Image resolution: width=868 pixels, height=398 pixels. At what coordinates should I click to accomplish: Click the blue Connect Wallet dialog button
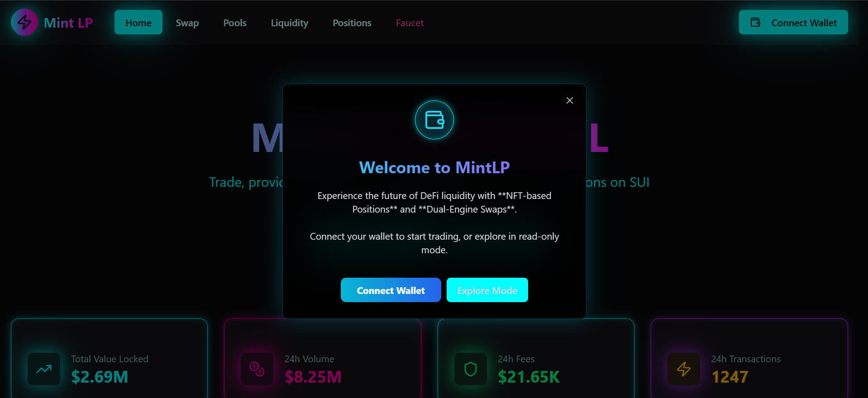coord(391,290)
